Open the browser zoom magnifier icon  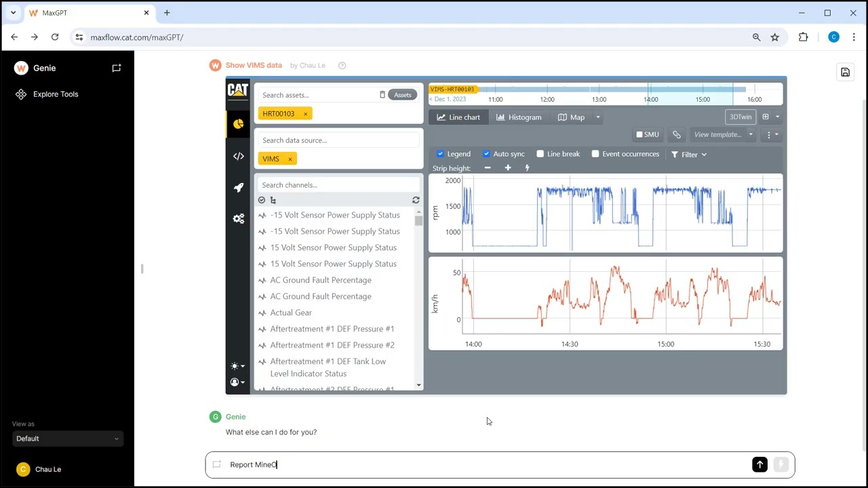pyautogui.click(x=756, y=37)
